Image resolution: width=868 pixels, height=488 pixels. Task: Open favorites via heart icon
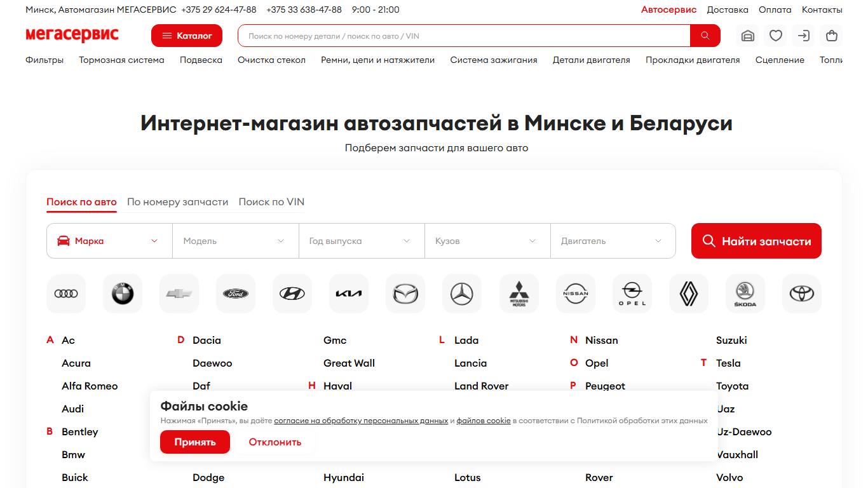pos(776,36)
